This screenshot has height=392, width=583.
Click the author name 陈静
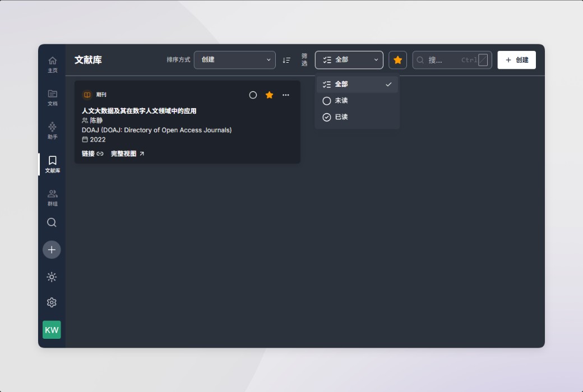[x=96, y=120]
